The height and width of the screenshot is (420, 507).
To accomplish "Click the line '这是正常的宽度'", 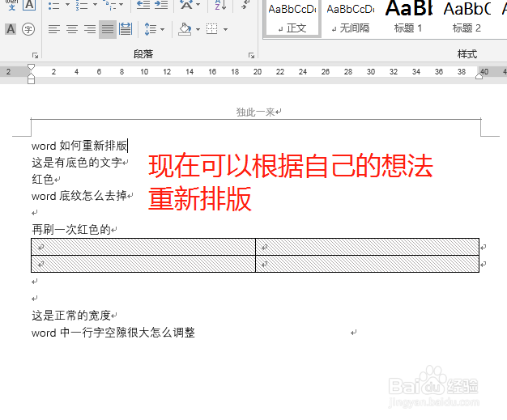I will 71,316.
